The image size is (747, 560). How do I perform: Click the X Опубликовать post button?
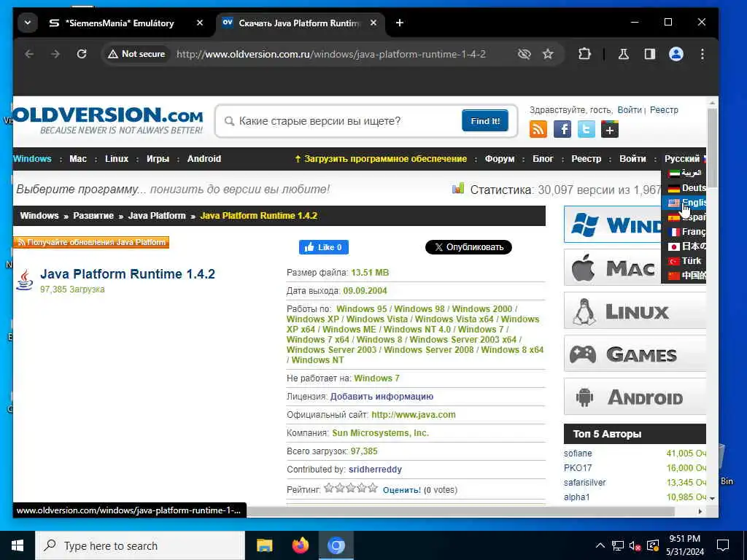pos(468,247)
